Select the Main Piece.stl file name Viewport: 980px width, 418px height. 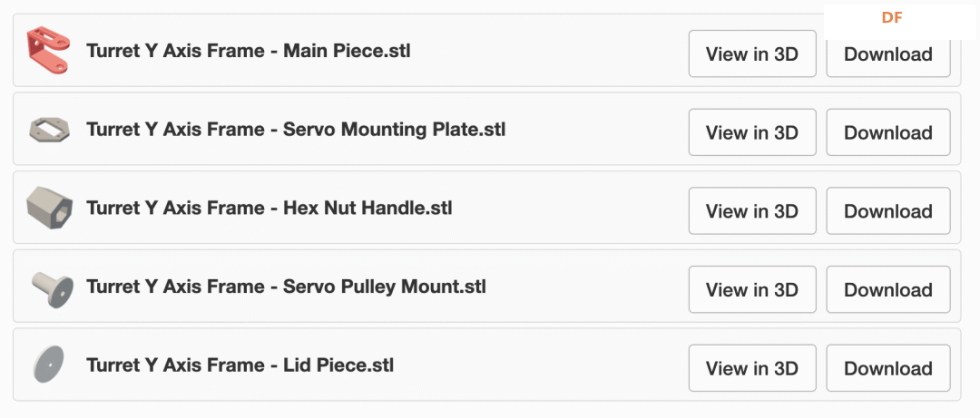(248, 51)
